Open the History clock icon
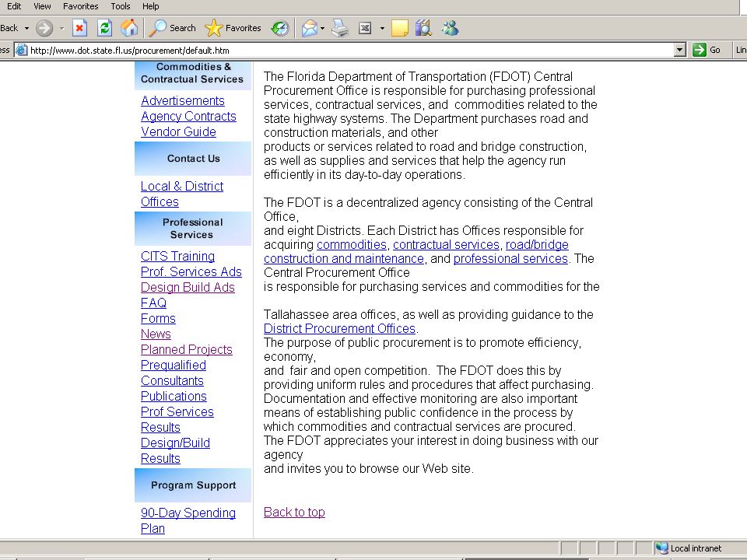Image resolution: width=747 pixels, height=560 pixels. (x=279, y=28)
